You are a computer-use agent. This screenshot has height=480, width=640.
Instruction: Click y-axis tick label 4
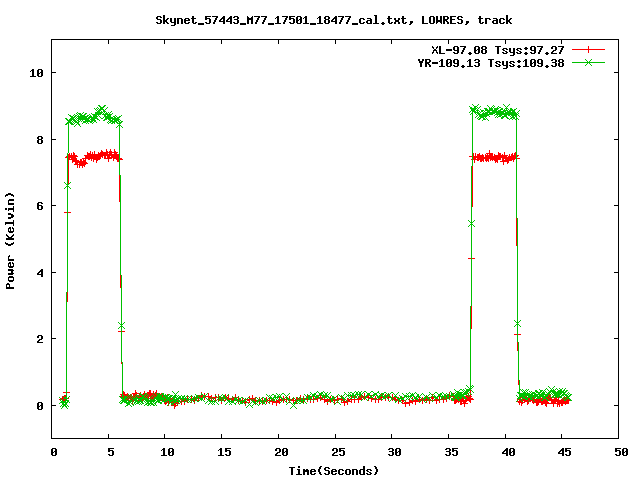pyautogui.click(x=40, y=273)
